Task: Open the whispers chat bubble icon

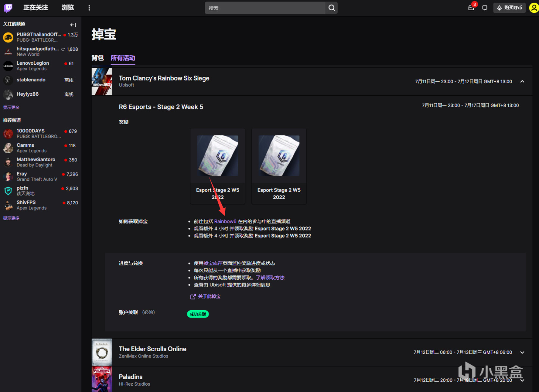Action: [x=484, y=8]
